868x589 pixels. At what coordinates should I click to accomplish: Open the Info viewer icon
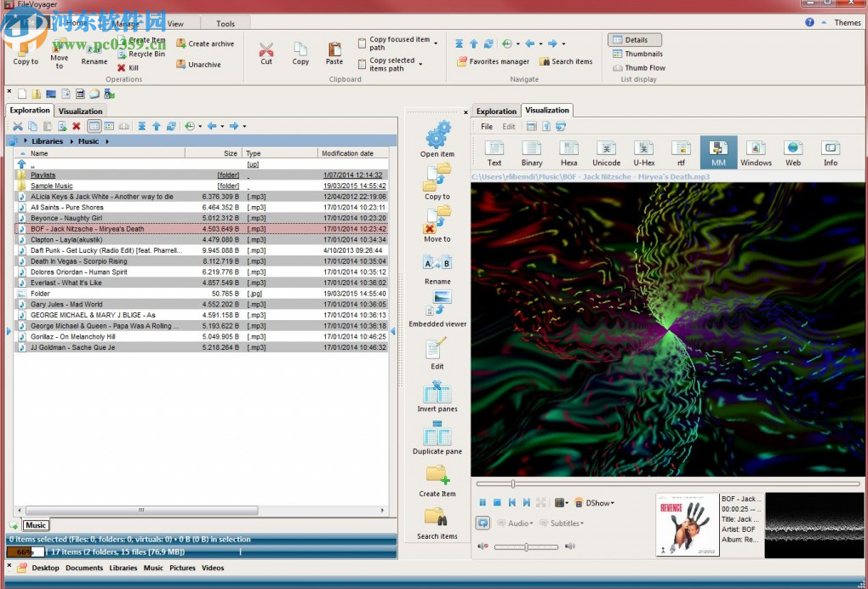click(830, 152)
